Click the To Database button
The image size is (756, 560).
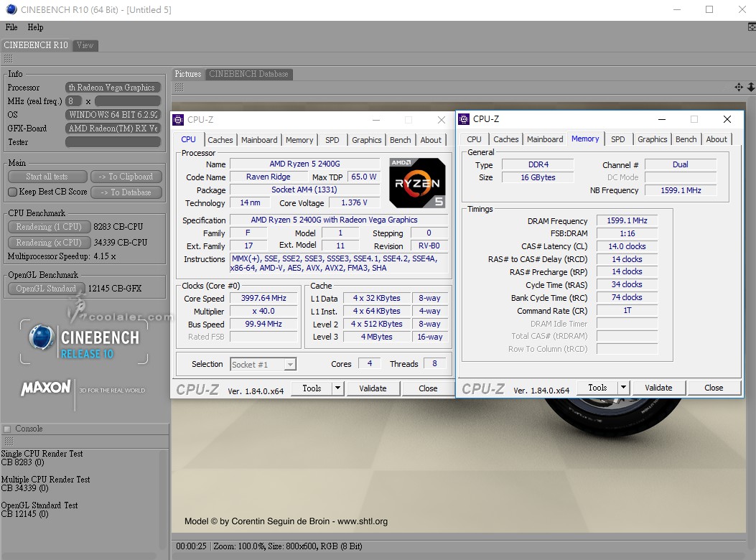pyautogui.click(x=126, y=192)
